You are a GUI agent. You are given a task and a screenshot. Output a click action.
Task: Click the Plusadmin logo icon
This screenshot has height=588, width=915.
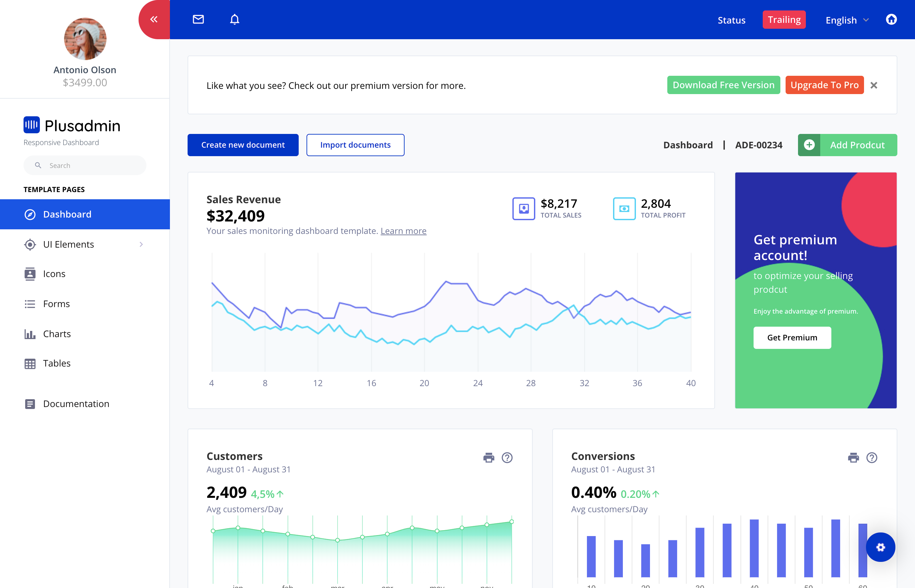pos(31,125)
